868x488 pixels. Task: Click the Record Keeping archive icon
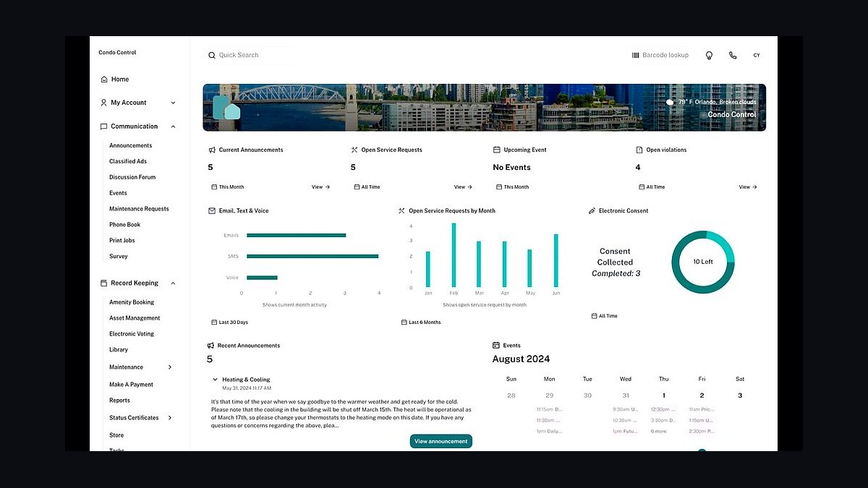[x=104, y=283]
